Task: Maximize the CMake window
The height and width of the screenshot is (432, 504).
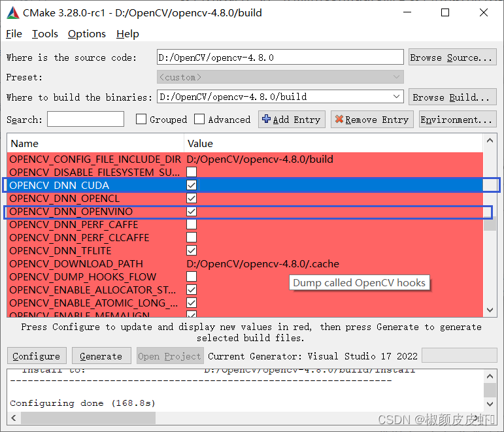Action: [445, 12]
